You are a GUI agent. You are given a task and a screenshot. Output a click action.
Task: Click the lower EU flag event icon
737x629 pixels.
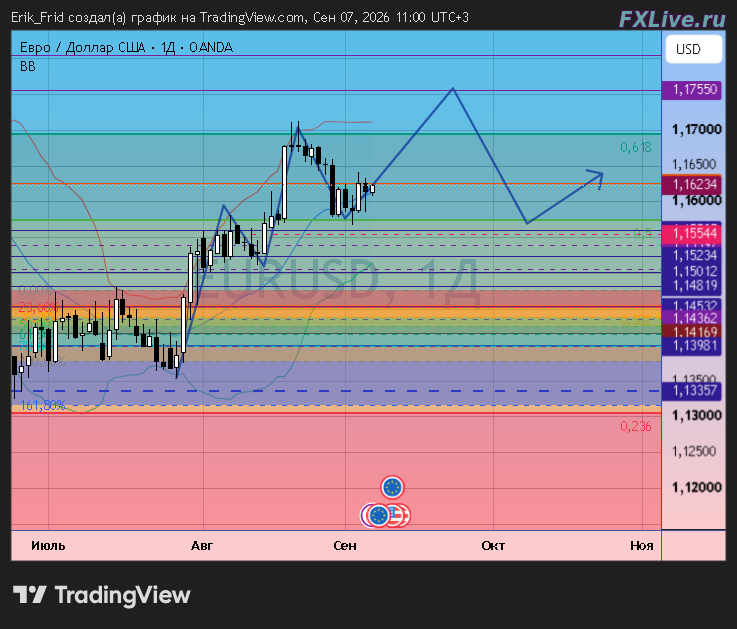378,515
